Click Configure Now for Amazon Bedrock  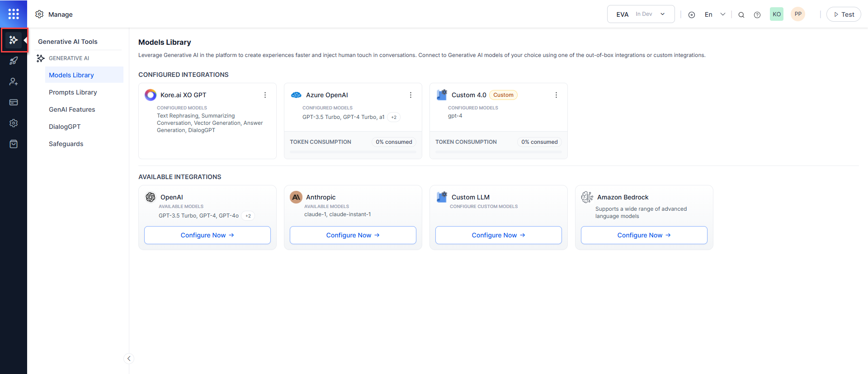pos(644,235)
